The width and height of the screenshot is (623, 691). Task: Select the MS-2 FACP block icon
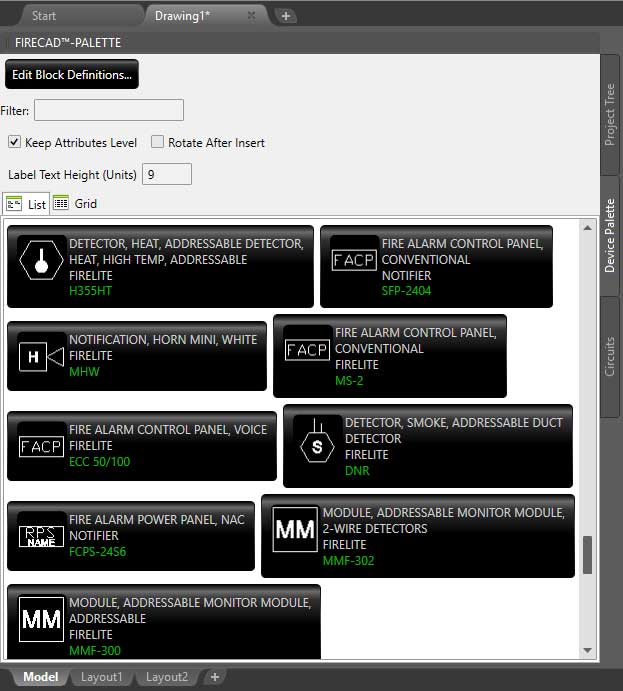(307, 350)
